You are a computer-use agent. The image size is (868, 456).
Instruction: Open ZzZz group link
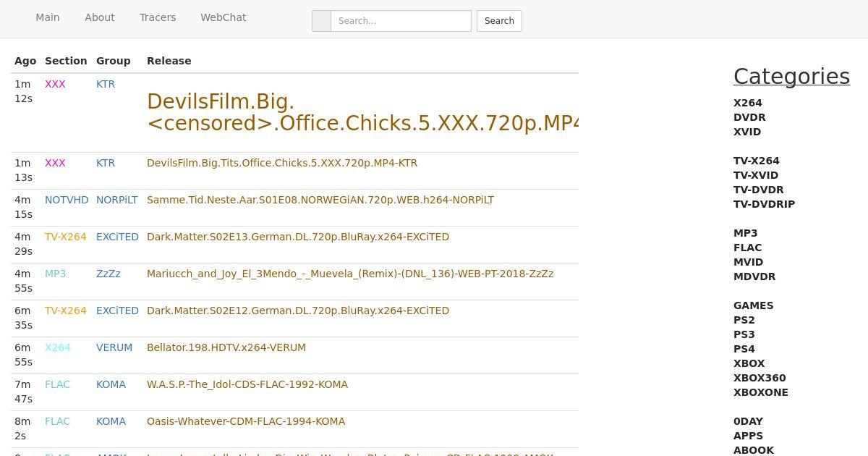pyautogui.click(x=109, y=274)
